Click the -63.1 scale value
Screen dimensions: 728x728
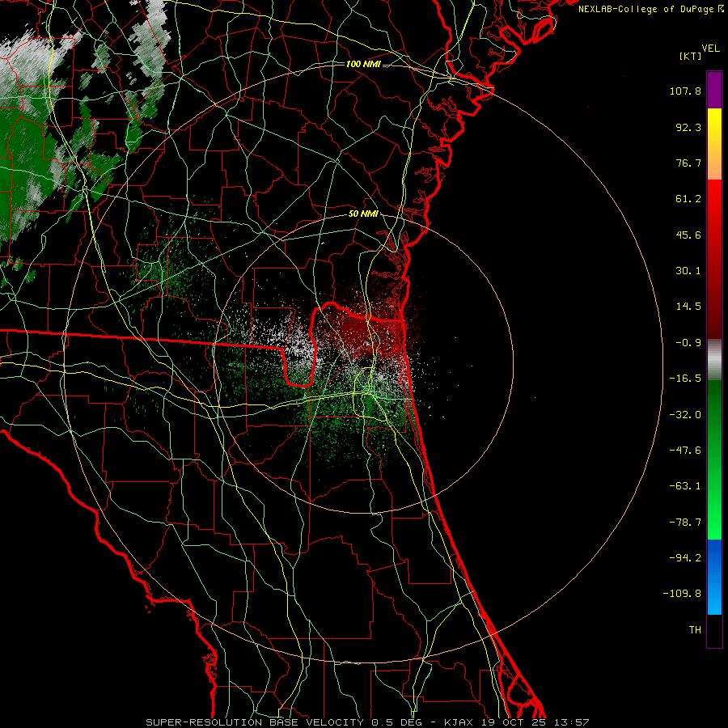point(685,486)
